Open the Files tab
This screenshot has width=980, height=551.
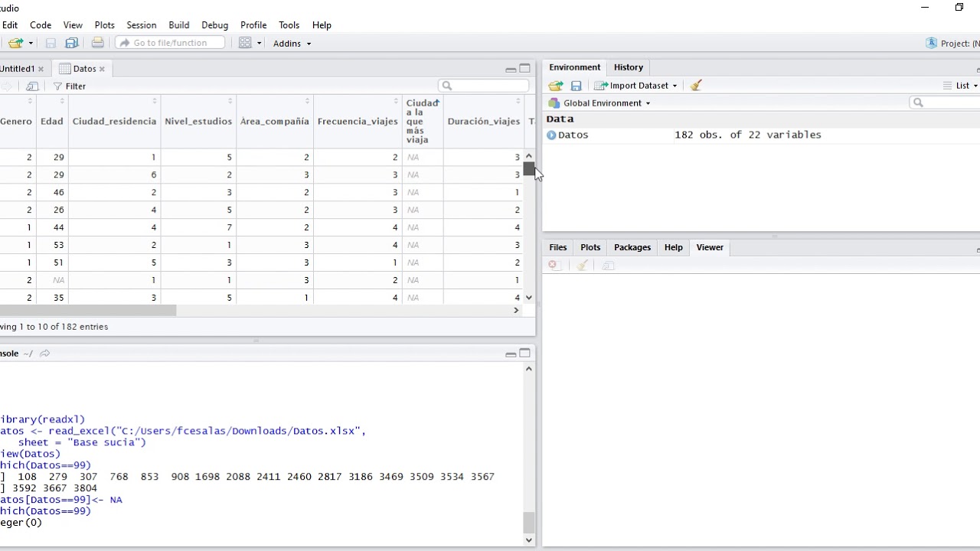[558, 247]
